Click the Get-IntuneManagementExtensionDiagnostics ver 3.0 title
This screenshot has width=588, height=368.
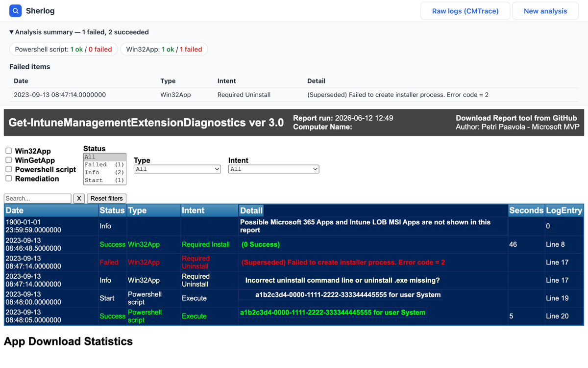click(146, 123)
